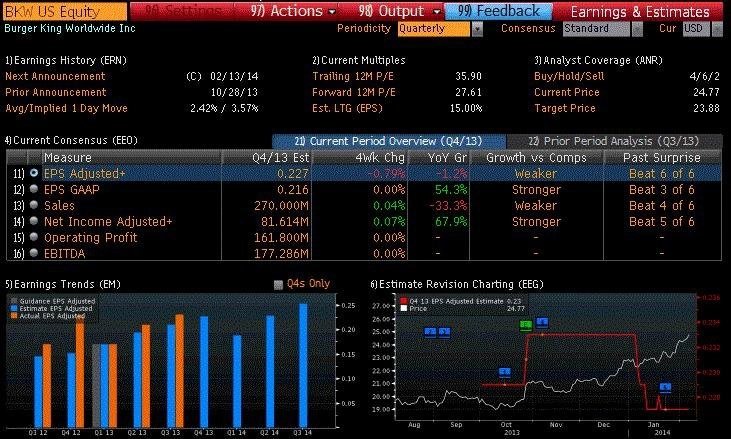Select the EBITDA radio button
Viewport: 731px width, 439px height.
point(34,253)
